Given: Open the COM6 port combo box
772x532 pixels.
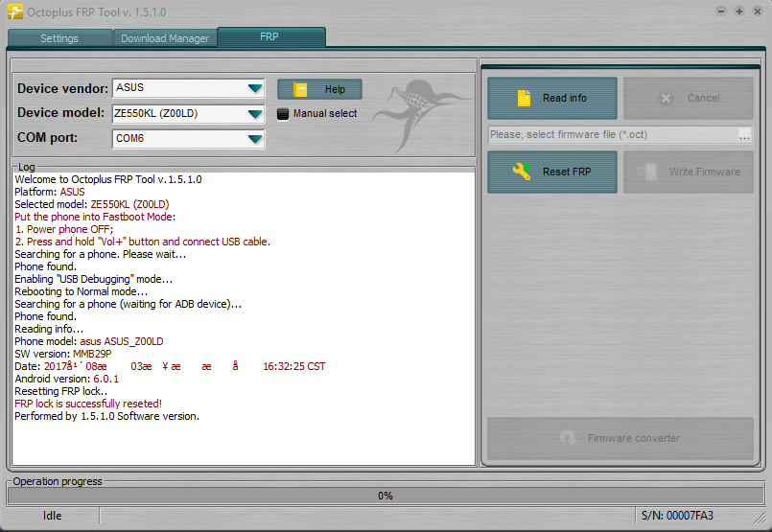Looking at the screenshot, I should [189, 139].
